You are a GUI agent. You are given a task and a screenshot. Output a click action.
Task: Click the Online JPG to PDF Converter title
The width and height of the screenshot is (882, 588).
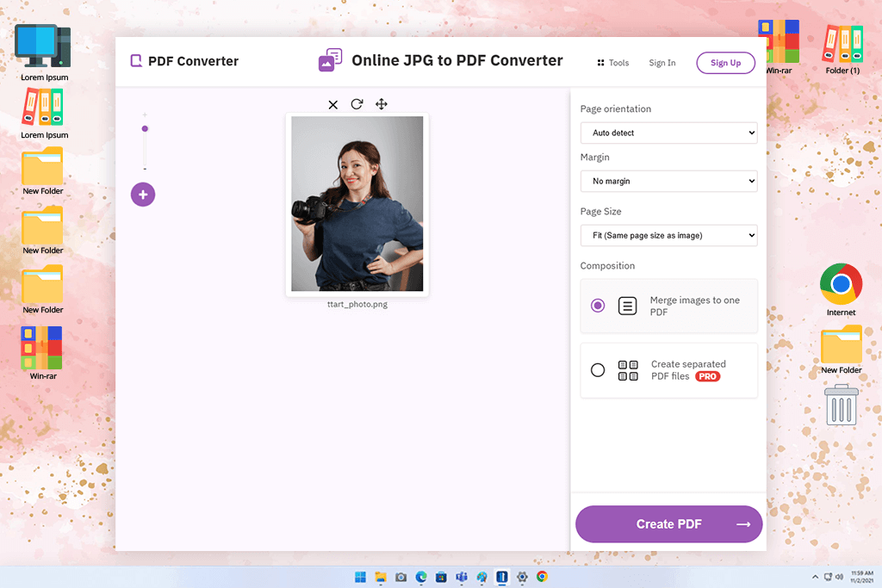tap(457, 60)
